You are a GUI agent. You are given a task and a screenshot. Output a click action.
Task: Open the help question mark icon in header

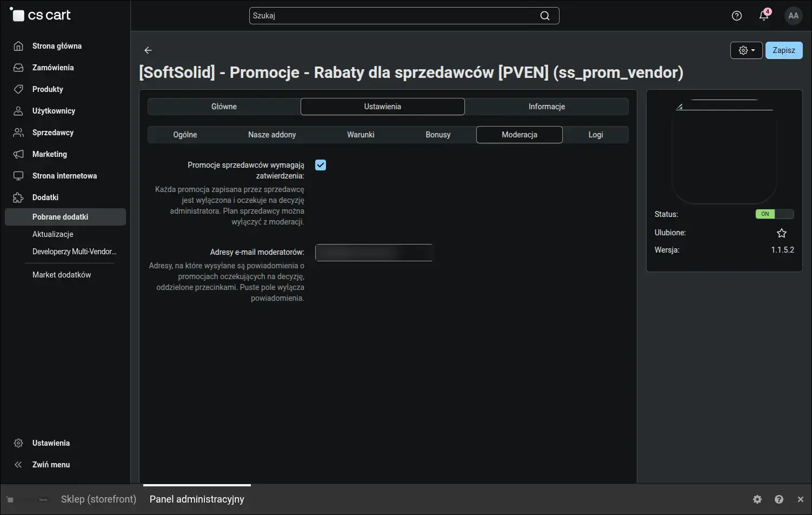[x=736, y=16]
